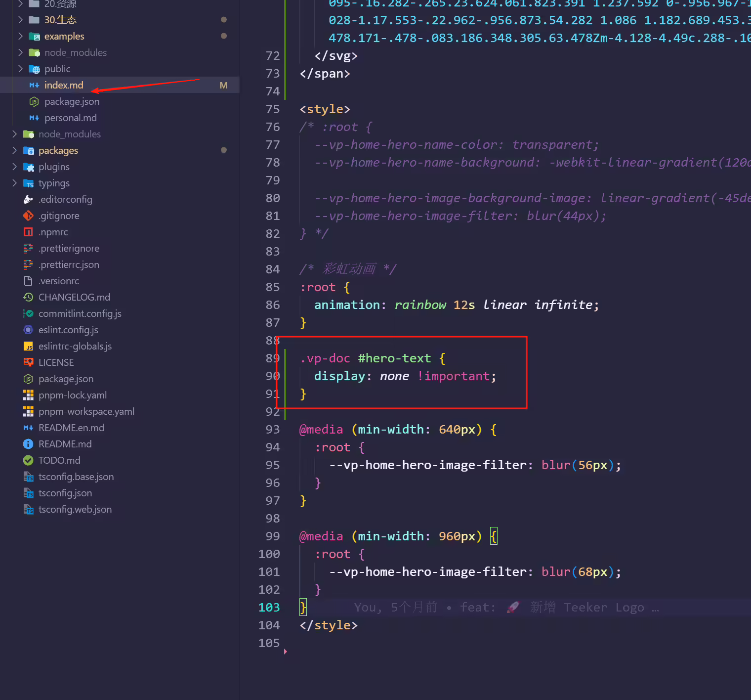Click the git blame annotation on line 103

506,607
